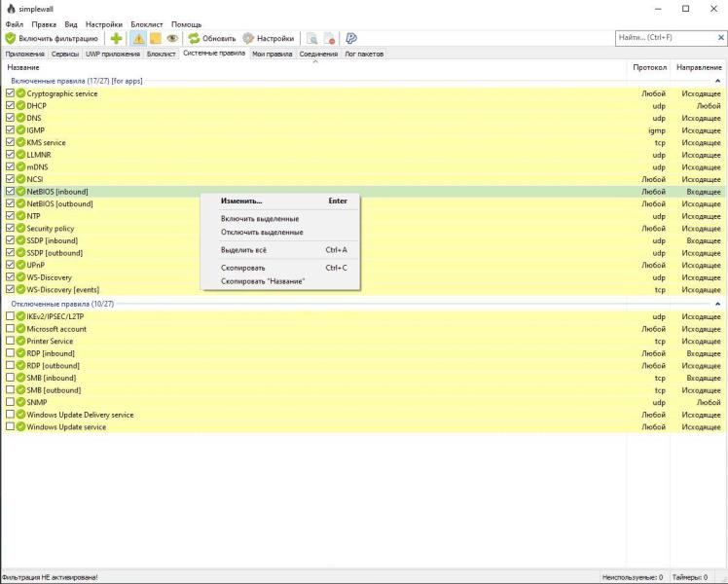Choose Скопировать in context menu
The image size is (728, 584).
280,268
